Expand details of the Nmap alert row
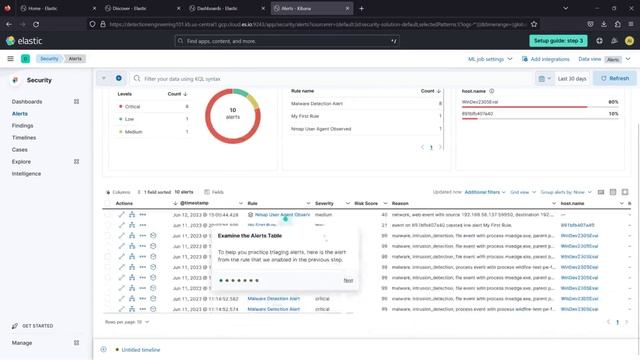The height and width of the screenshot is (360, 640). click(121, 214)
